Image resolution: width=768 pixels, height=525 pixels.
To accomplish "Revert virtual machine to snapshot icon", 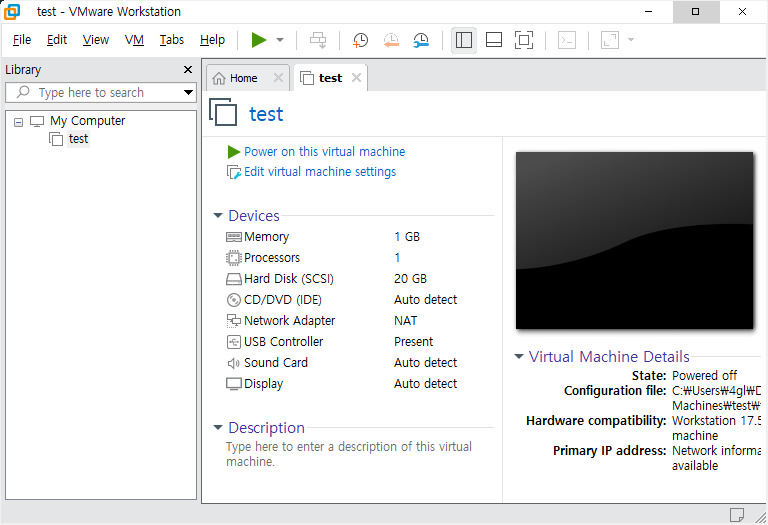I will click(391, 40).
